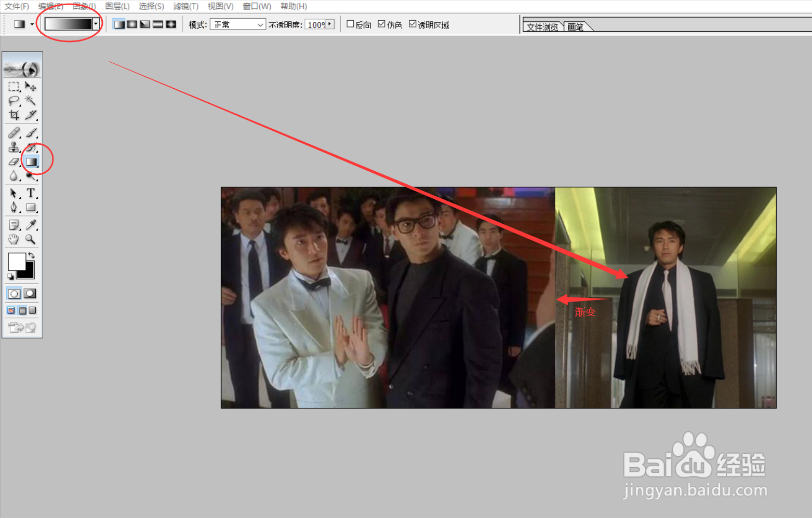Select the Diamond gradient style
The height and width of the screenshot is (518, 812).
click(171, 24)
